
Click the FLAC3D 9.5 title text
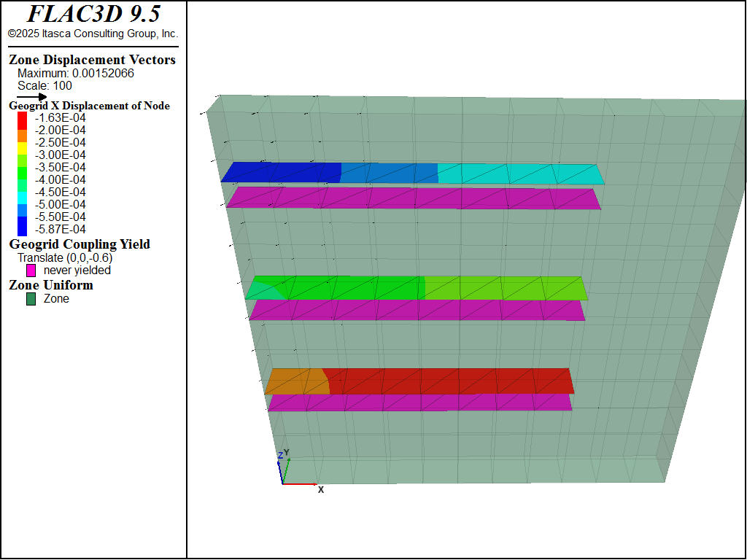tap(93, 14)
